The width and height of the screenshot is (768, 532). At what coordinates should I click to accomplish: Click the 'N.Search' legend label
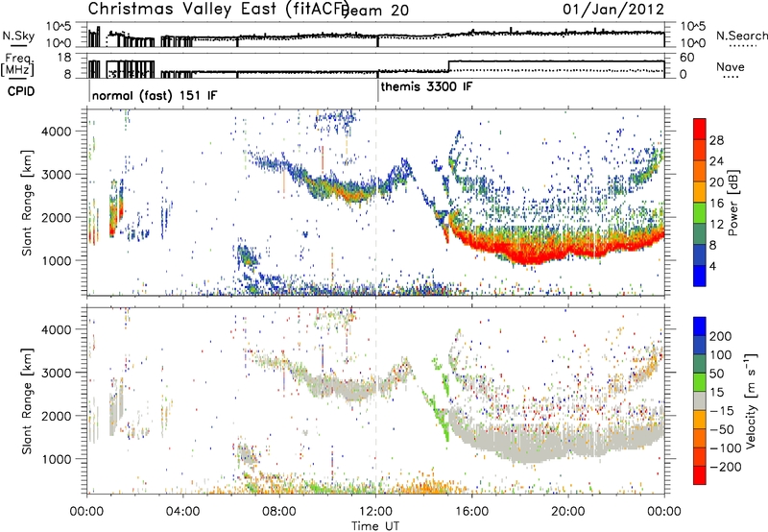tap(741, 36)
